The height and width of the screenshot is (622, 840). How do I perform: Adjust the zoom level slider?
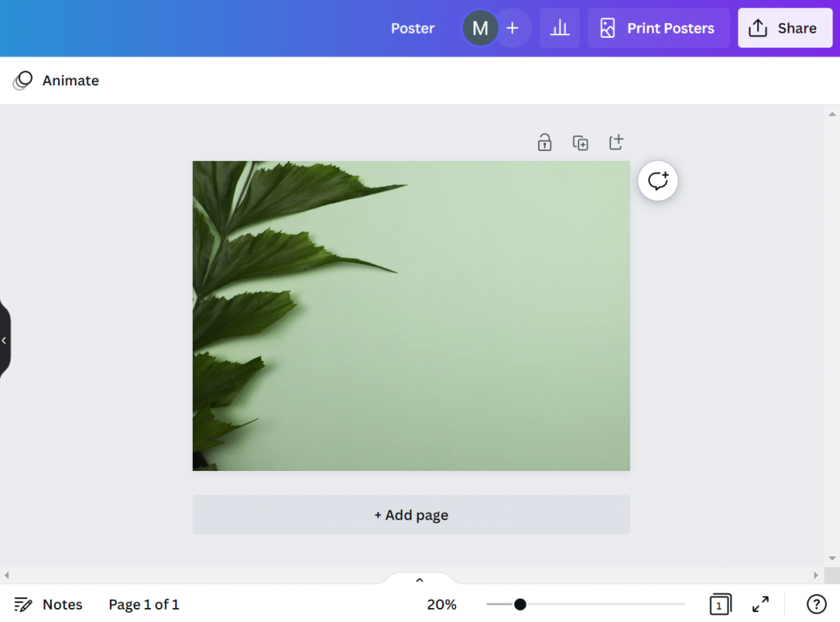519,604
